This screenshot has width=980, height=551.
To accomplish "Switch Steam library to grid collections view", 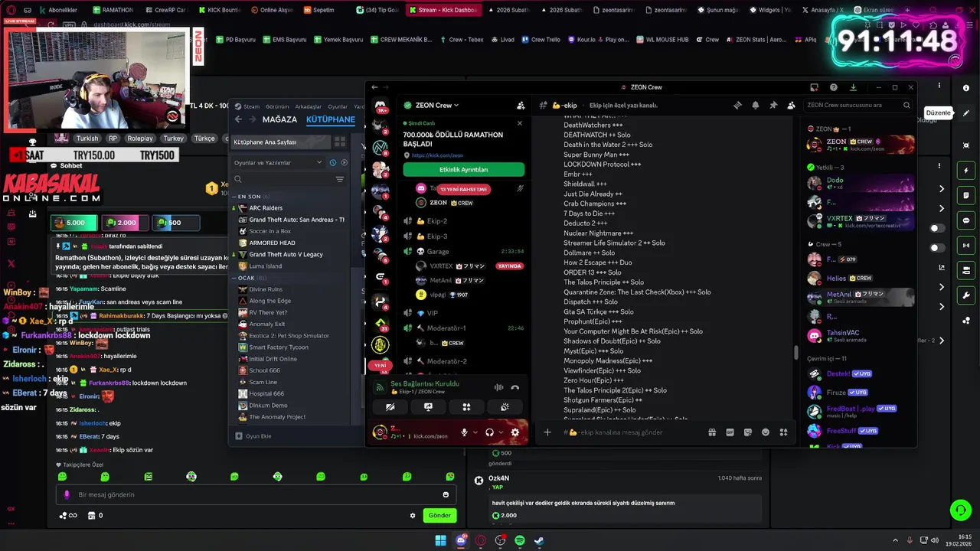I will [x=340, y=142].
